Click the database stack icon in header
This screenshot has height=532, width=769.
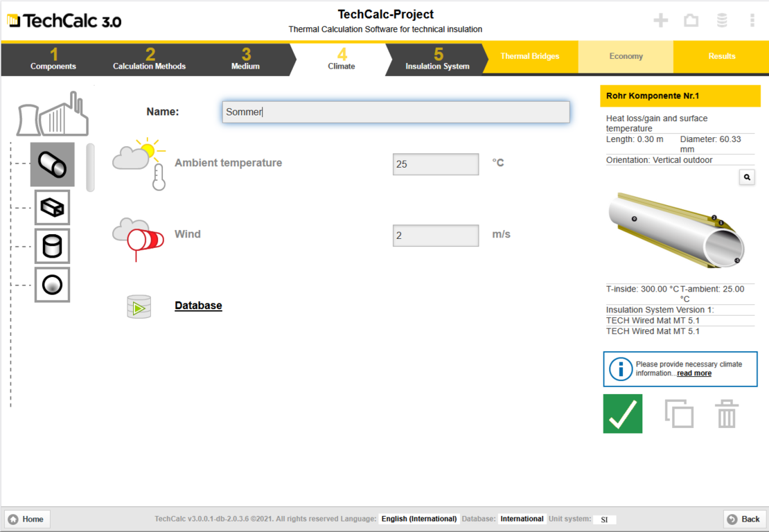pyautogui.click(x=722, y=20)
